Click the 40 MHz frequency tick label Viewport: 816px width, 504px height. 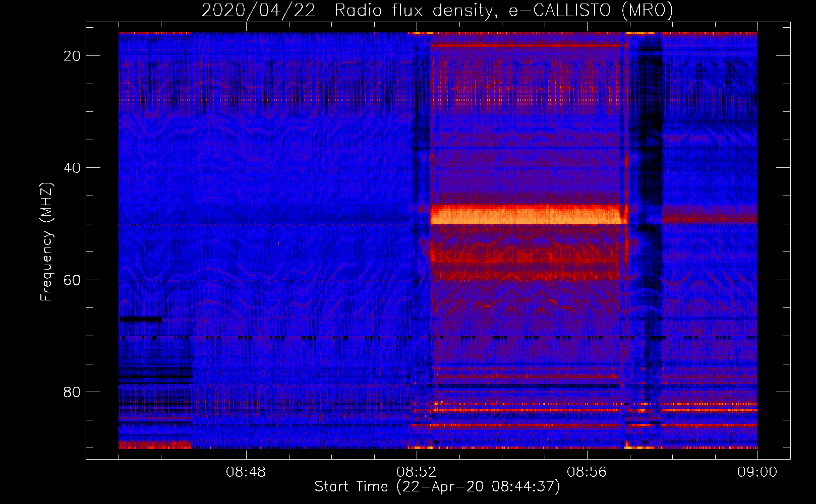click(73, 168)
